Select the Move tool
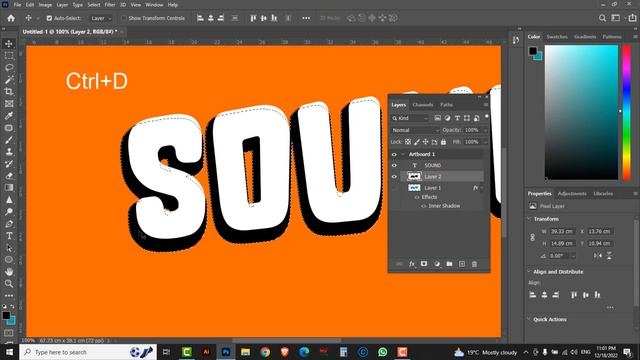The width and height of the screenshot is (640, 360). (9, 44)
